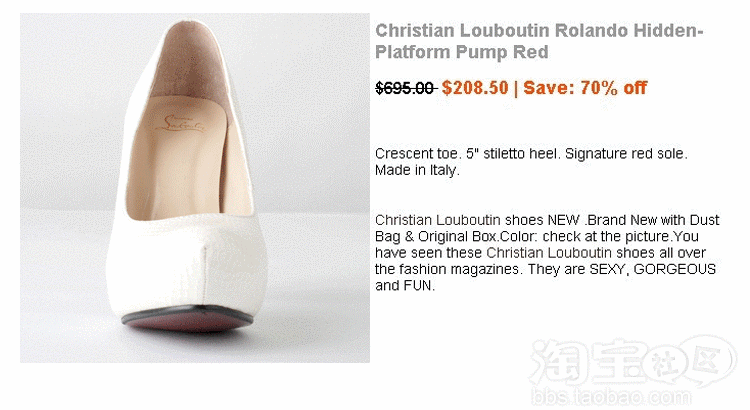The width and height of the screenshot is (750, 410).
Task: Click the word Platform in the title
Action: [x=413, y=52]
